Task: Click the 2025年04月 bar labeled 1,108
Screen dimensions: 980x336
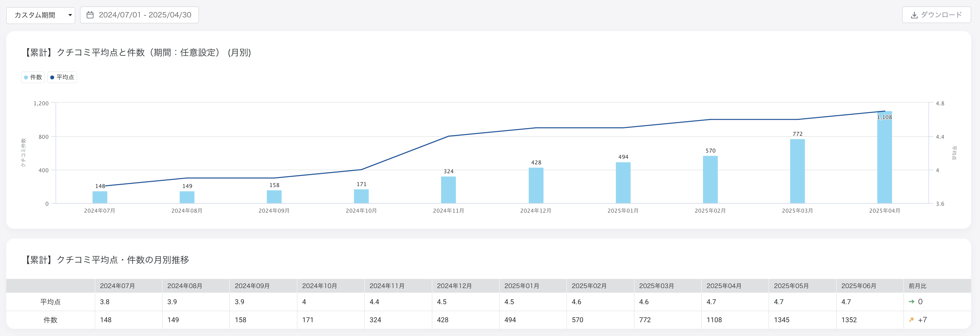Action: coord(884,160)
